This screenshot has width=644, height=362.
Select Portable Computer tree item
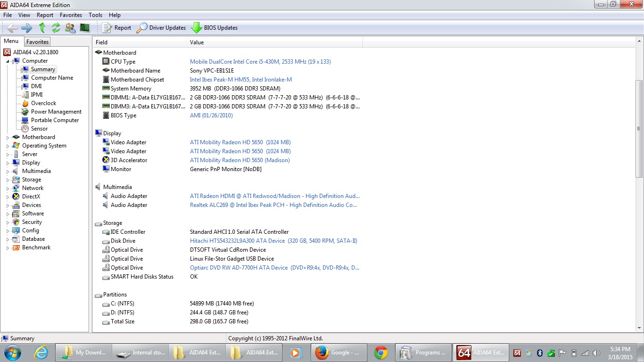tap(55, 120)
